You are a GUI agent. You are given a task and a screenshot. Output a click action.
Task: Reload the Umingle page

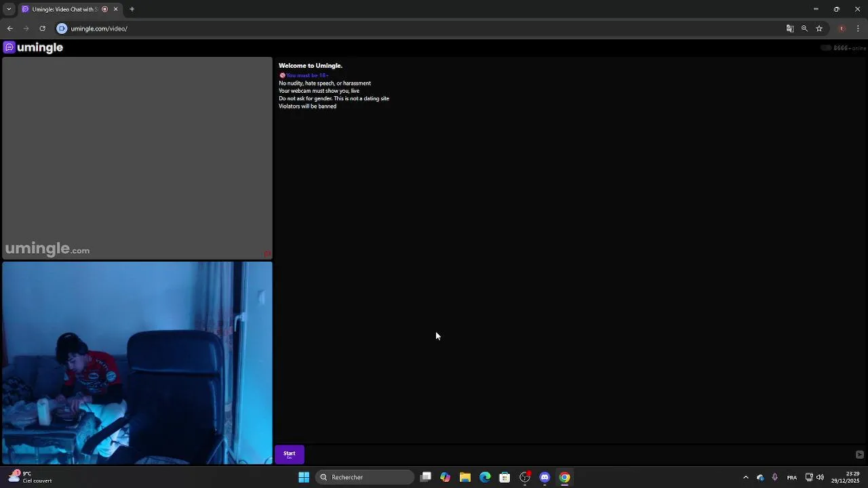point(42,28)
